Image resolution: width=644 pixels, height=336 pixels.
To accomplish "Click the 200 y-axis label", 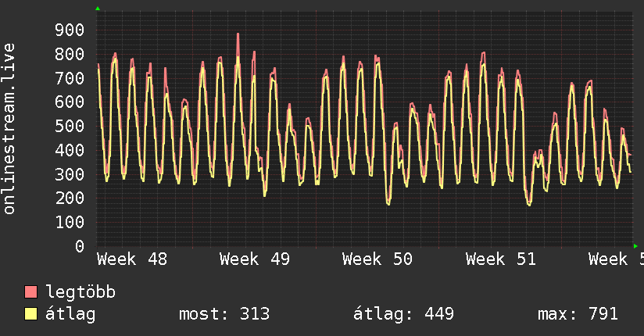I will point(70,198).
